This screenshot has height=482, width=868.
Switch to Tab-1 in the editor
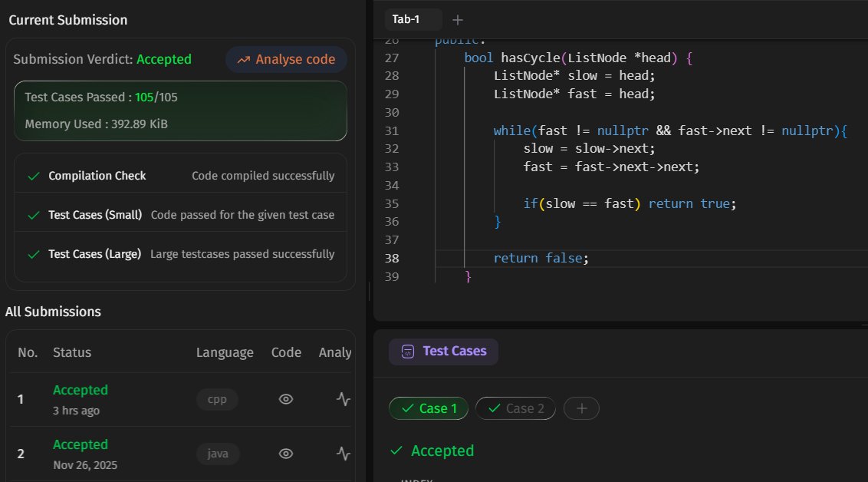[413, 19]
